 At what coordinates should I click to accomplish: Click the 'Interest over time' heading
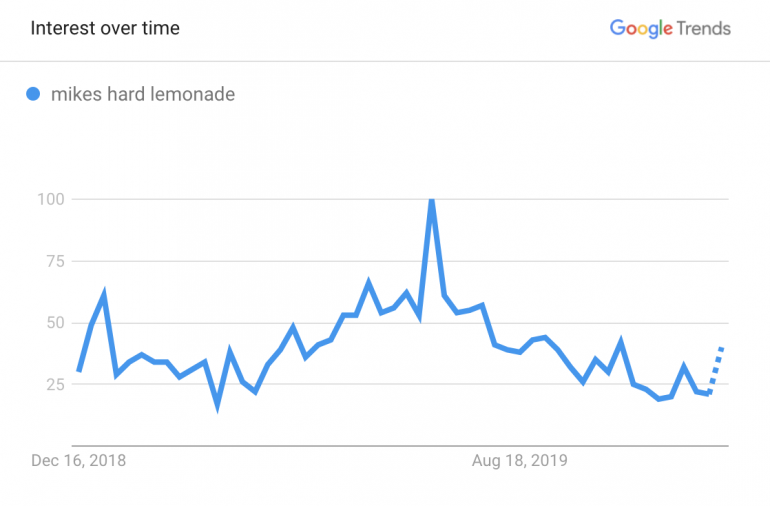105,28
